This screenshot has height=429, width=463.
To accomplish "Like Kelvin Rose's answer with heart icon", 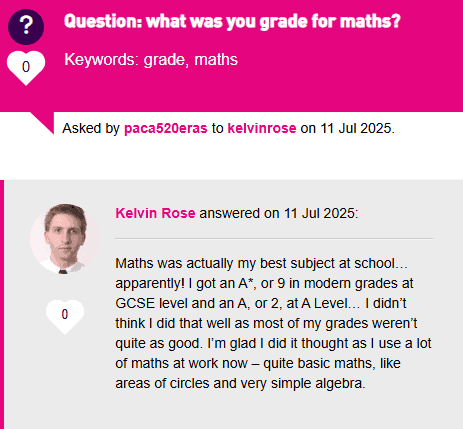I will pos(65,316).
